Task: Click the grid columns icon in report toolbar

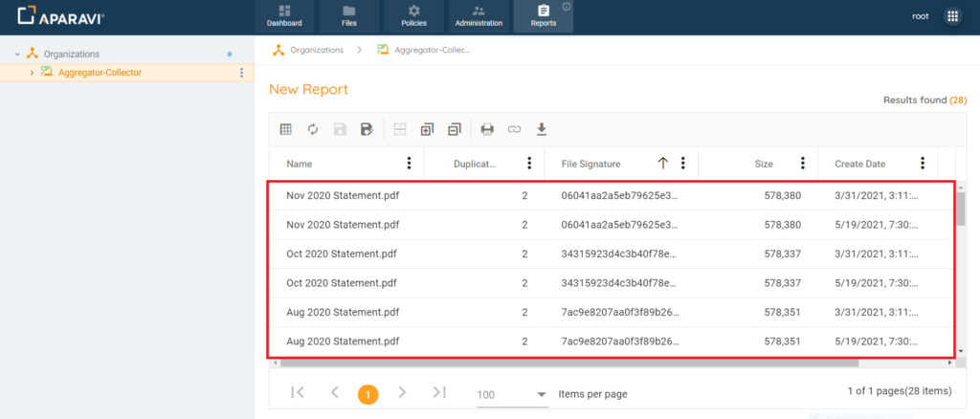Action: [285, 129]
